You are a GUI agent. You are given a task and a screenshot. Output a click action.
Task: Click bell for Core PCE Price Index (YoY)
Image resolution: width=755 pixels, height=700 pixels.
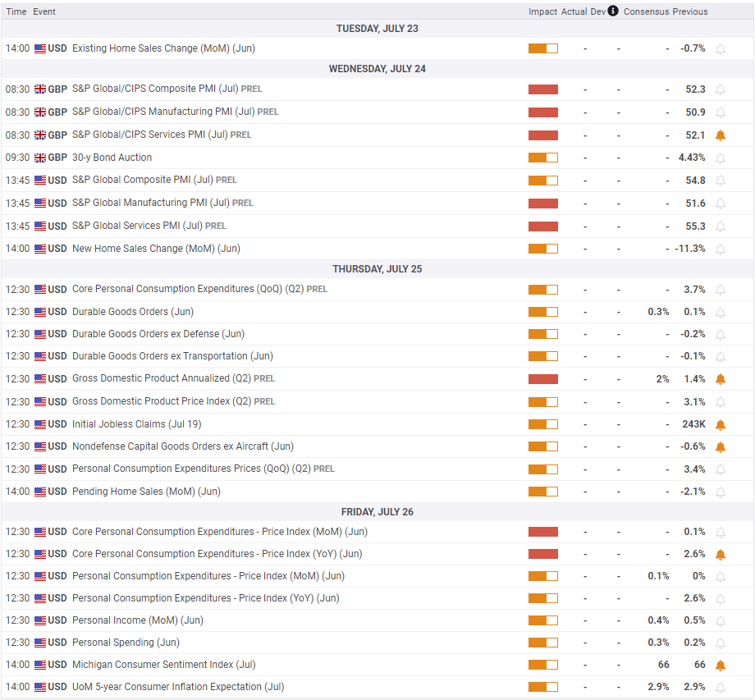pos(721,555)
